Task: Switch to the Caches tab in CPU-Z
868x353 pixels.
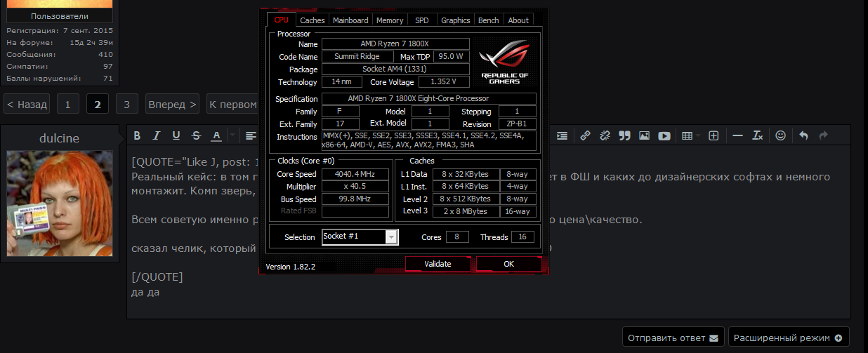Action: [313, 20]
